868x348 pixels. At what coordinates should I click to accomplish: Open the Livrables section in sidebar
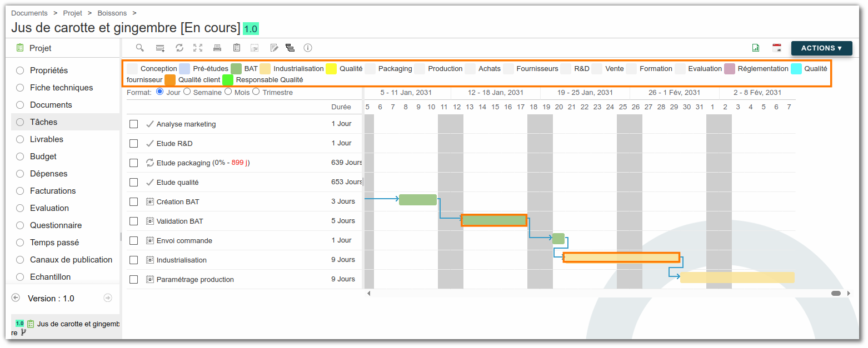(x=47, y=139)
